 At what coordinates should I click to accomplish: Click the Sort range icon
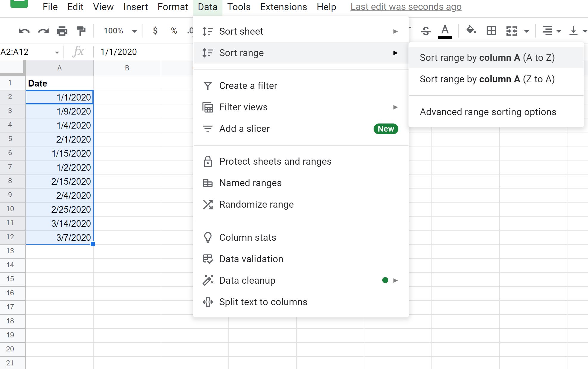click(x=208, y=52)
